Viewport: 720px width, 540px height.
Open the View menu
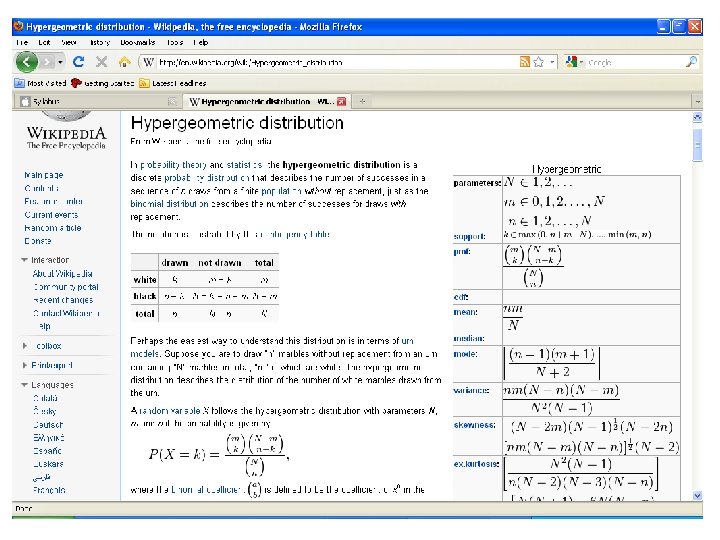point(69,42)
